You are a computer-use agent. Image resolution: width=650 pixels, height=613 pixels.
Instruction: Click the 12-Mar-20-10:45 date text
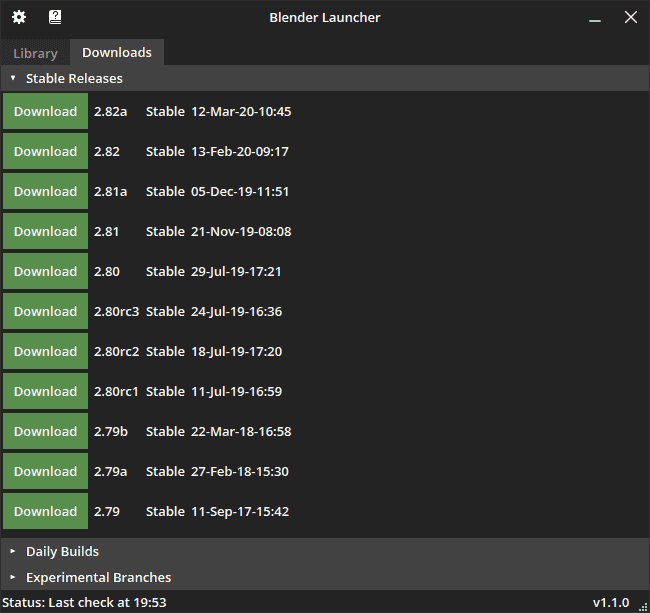[241, 111]
